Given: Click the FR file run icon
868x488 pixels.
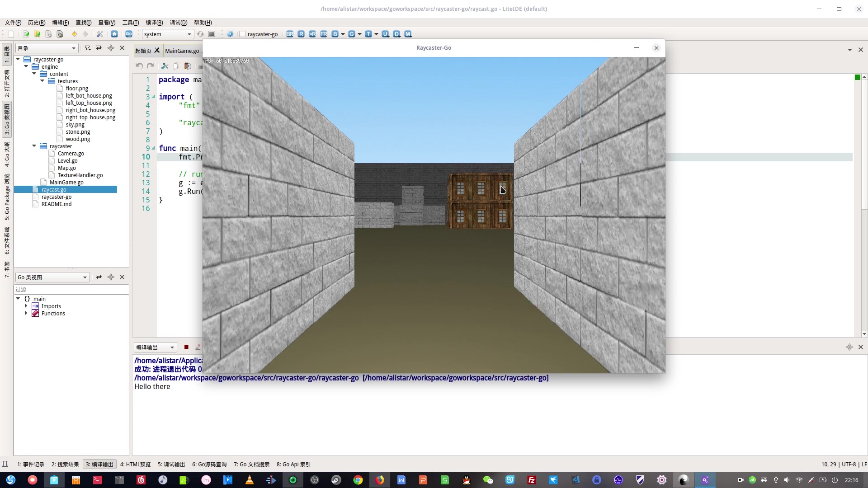Looking at the screenshot, I should (324, 34).
